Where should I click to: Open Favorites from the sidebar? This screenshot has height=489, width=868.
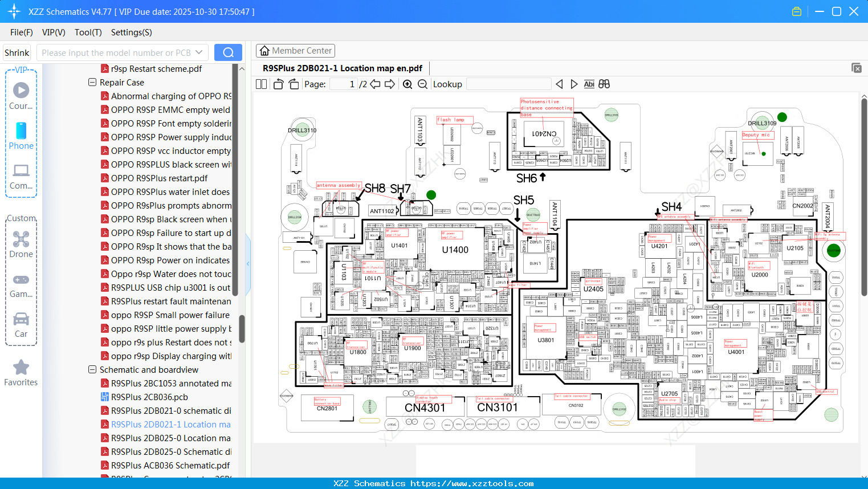(x=21, y=372)
